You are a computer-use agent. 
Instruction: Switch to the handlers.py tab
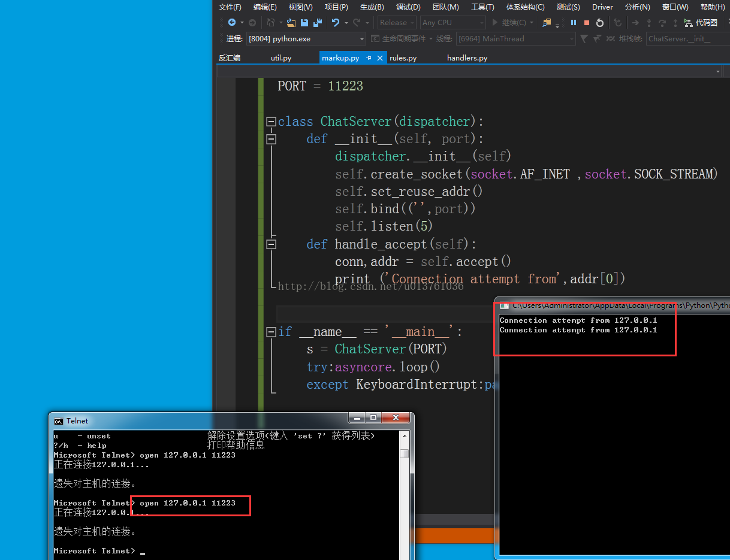(x=467, y=58)
